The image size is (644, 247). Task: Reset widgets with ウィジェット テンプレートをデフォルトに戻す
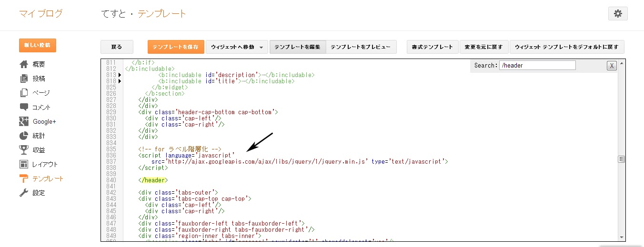[x=567, y=47]
